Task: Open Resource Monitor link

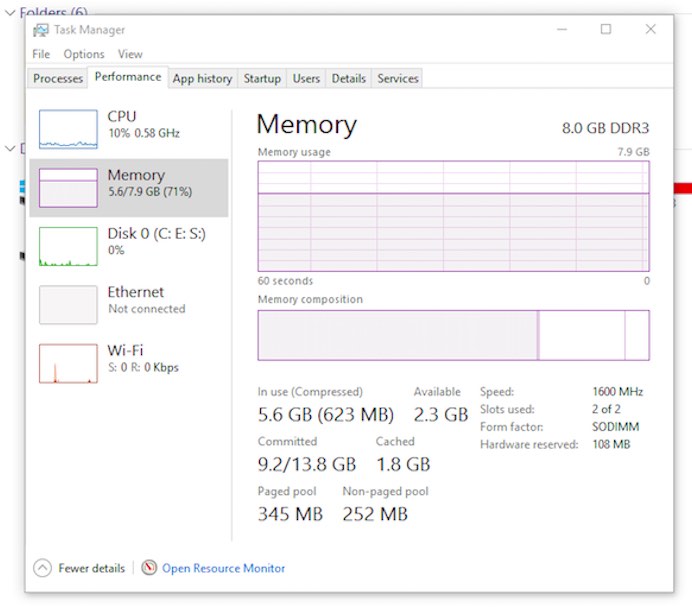Action: tap(223, 568)
